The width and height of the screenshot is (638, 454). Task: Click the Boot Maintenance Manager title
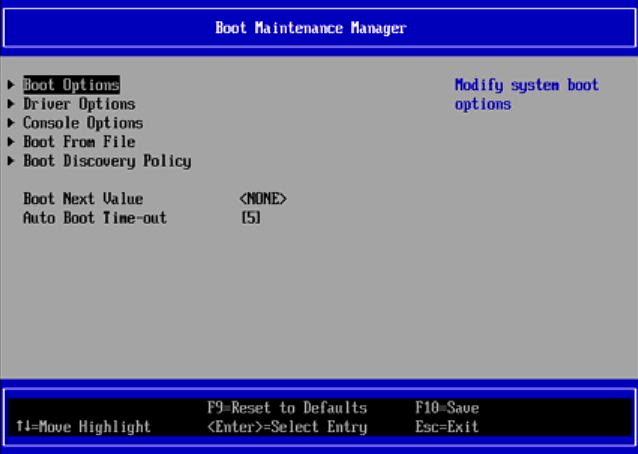coord(311,28)
